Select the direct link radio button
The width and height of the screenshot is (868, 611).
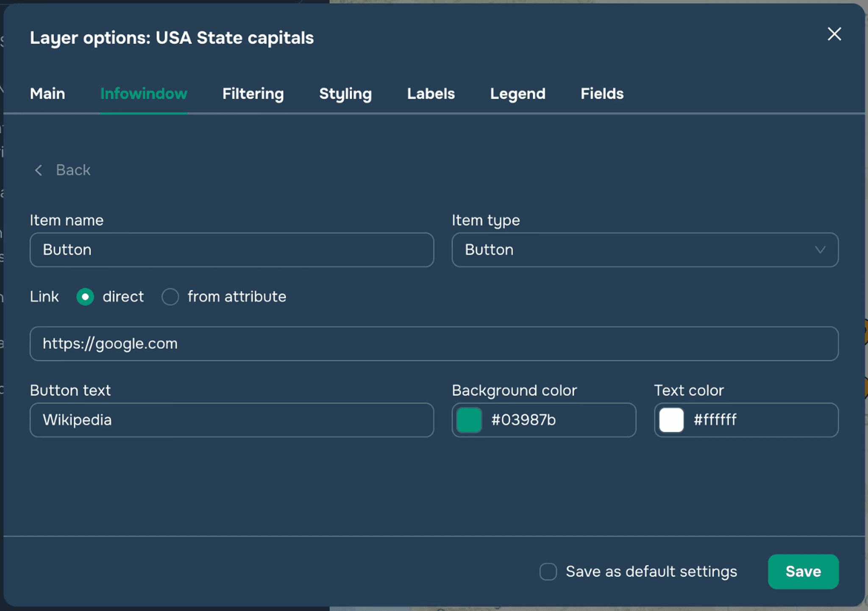tap(85, 297)
